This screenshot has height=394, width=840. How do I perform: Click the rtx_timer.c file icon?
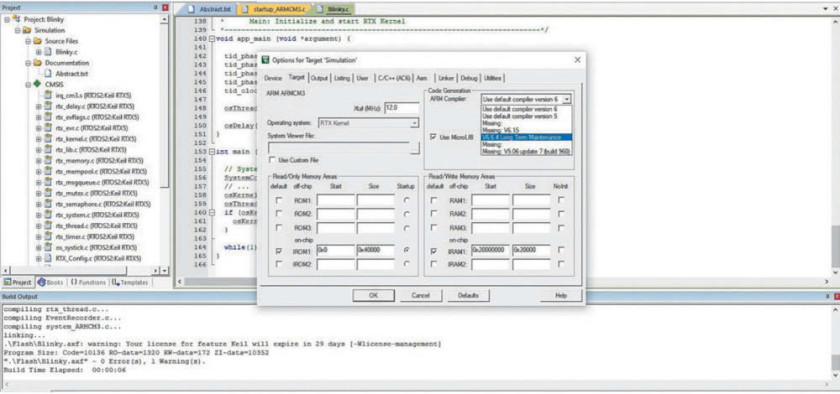[49, 236]
